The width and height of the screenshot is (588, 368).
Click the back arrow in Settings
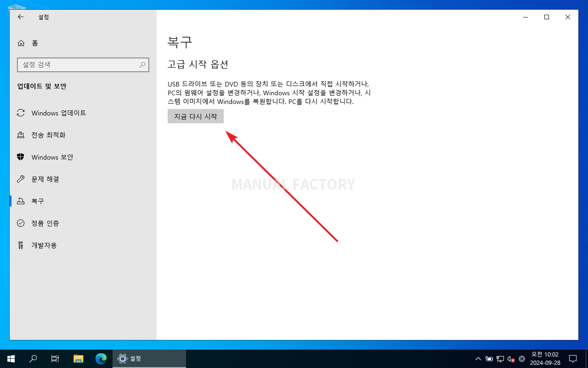point(21,17)
